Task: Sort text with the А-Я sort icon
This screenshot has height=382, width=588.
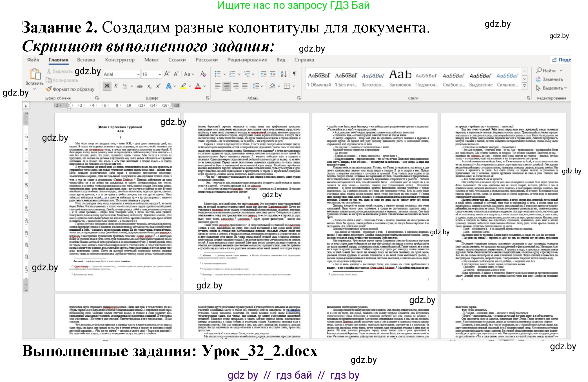Action: [x=284, y=74]
